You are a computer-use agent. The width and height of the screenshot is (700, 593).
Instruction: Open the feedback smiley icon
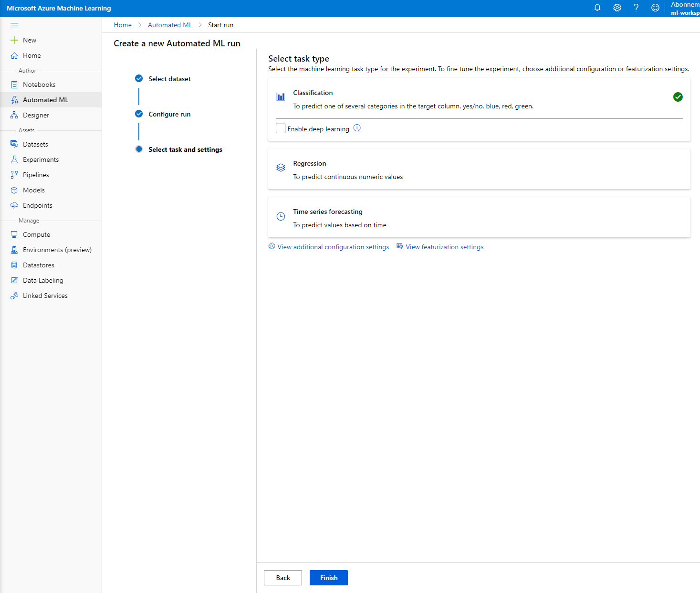pyautogui.click(x=655, y=8)
